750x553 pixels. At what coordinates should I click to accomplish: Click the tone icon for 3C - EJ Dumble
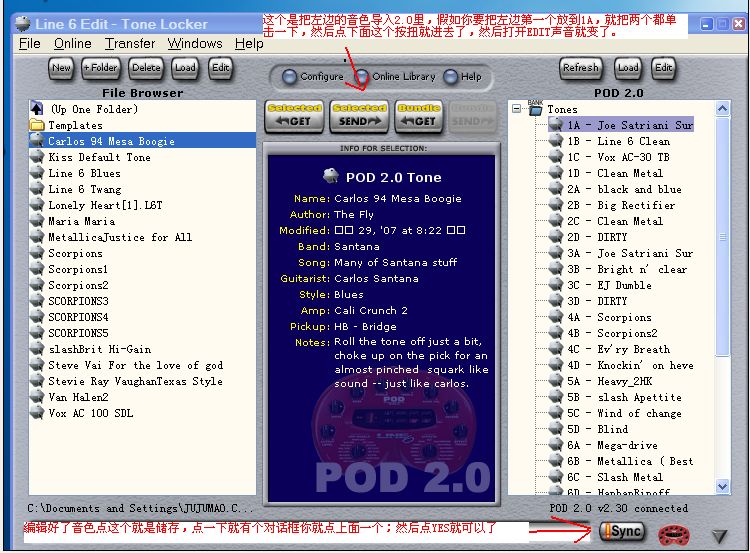tap(555, 285)
